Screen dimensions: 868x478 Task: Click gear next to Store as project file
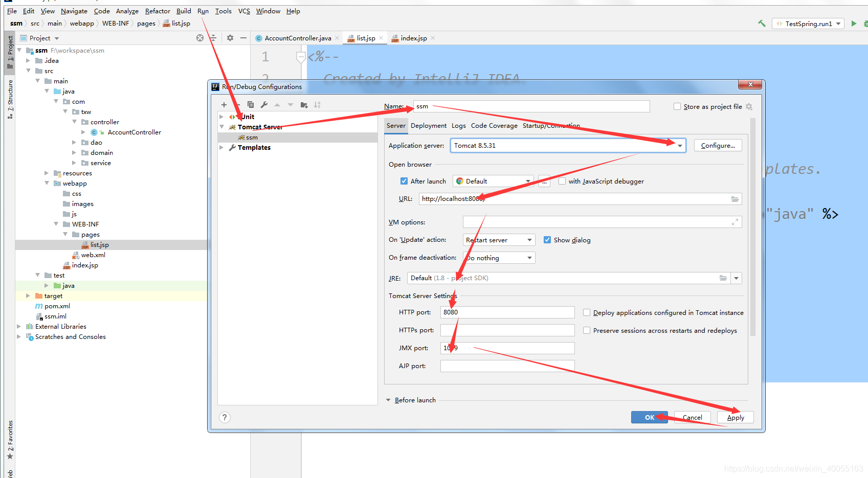(749, 106)
